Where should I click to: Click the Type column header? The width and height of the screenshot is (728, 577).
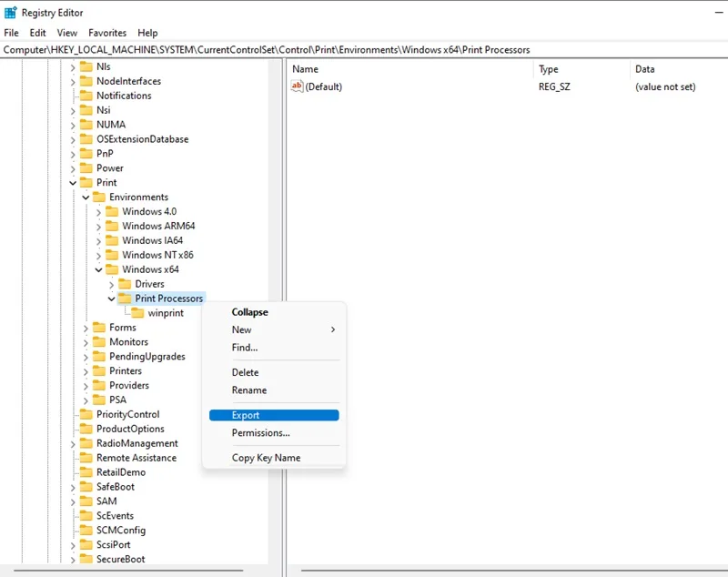tap(581, 69)
